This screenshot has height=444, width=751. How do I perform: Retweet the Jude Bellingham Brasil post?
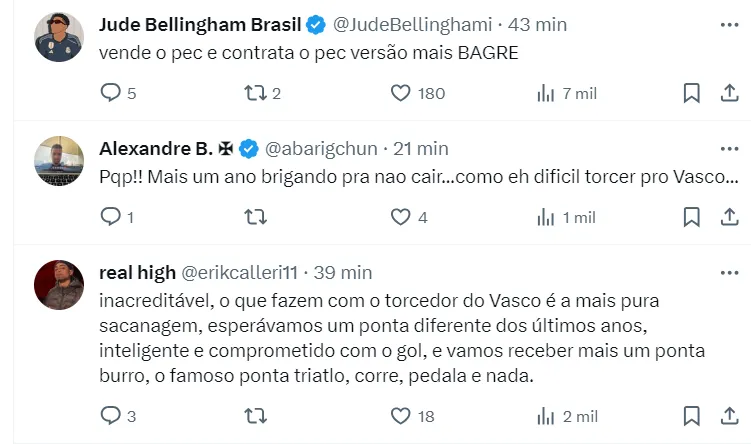click(x=256, y=93)
